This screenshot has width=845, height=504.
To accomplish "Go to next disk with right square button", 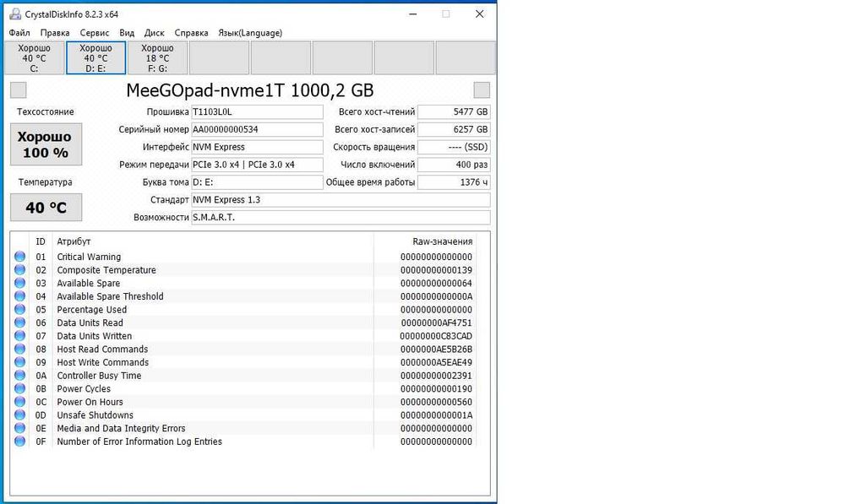I will pyautogui.click(x=482, y=90).
